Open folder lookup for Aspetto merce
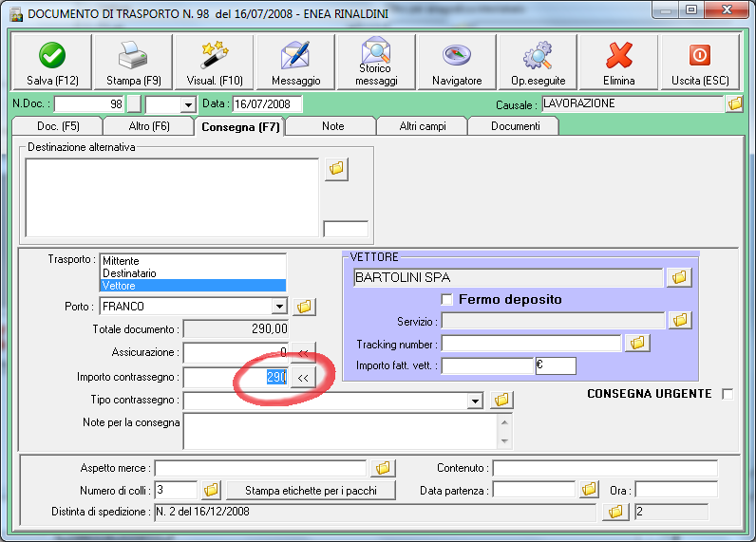 pyautogui.click(x=383, y=468)
